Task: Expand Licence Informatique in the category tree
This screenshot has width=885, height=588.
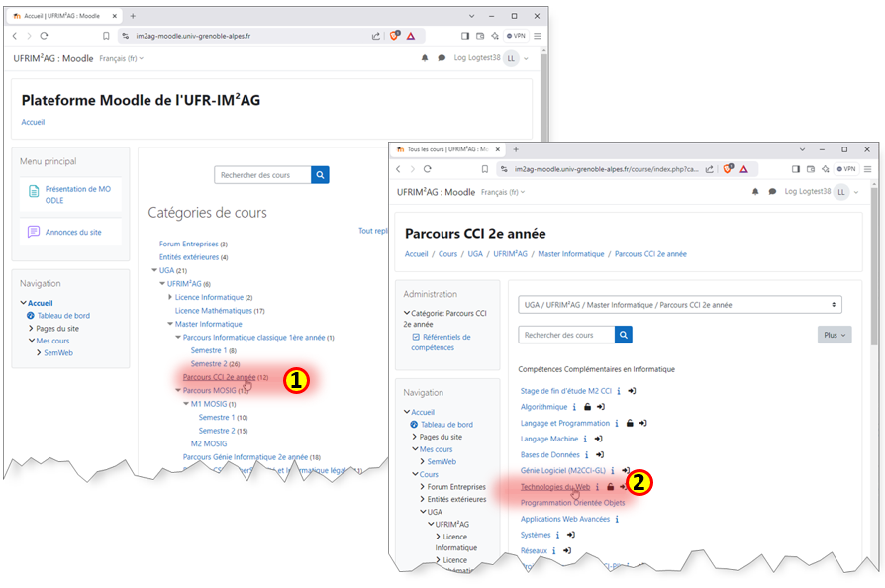Action: [170, 297]
